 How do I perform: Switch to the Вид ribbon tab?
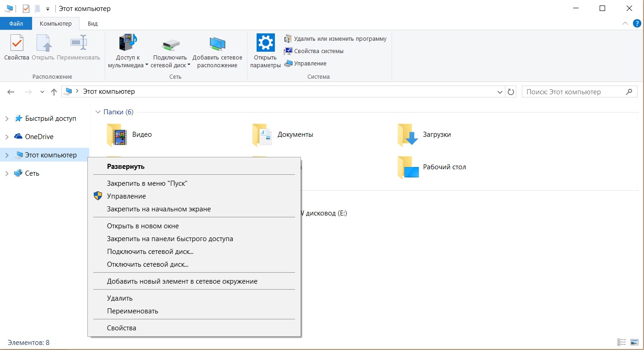pyautogui.click(x=92, y=23)
